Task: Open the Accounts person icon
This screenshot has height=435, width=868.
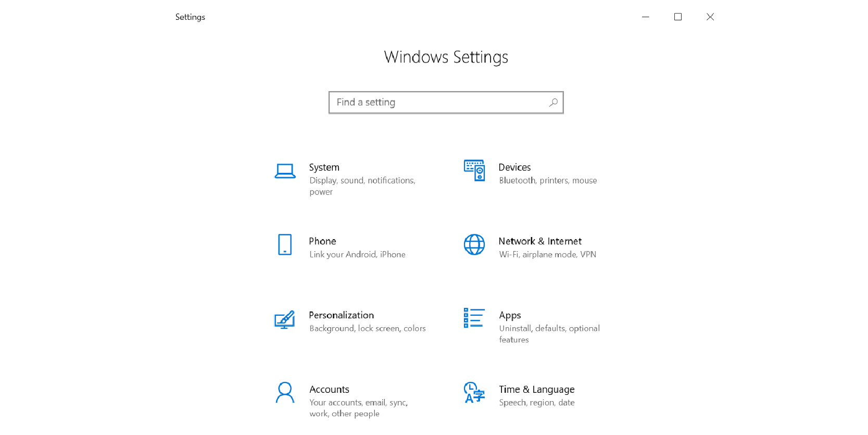Action: tap(285, 393)
